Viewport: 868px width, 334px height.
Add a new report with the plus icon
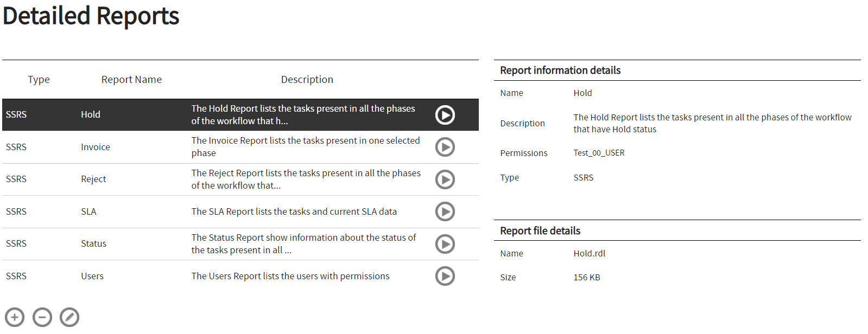tap(14, 317)
